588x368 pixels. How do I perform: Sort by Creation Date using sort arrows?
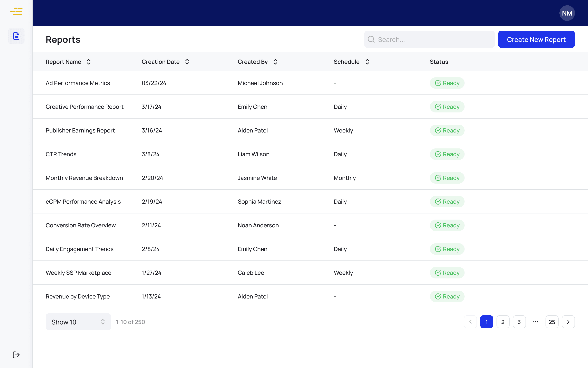click(187, 62)
